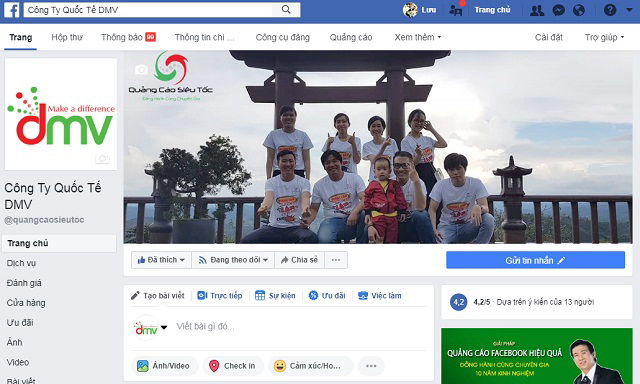640x384 pixels.
Task: Open the page actions ellipsis button
Action: (336, 260)
